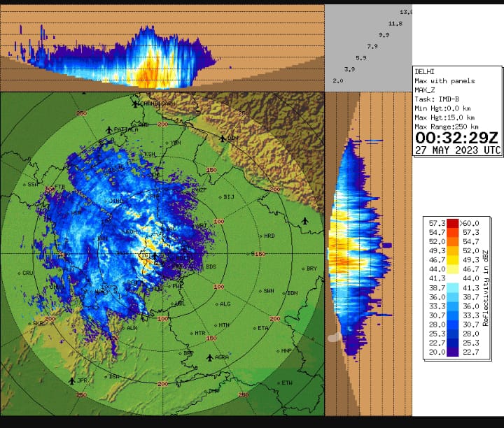Click the CRU station diamond marker

point(19,273)
